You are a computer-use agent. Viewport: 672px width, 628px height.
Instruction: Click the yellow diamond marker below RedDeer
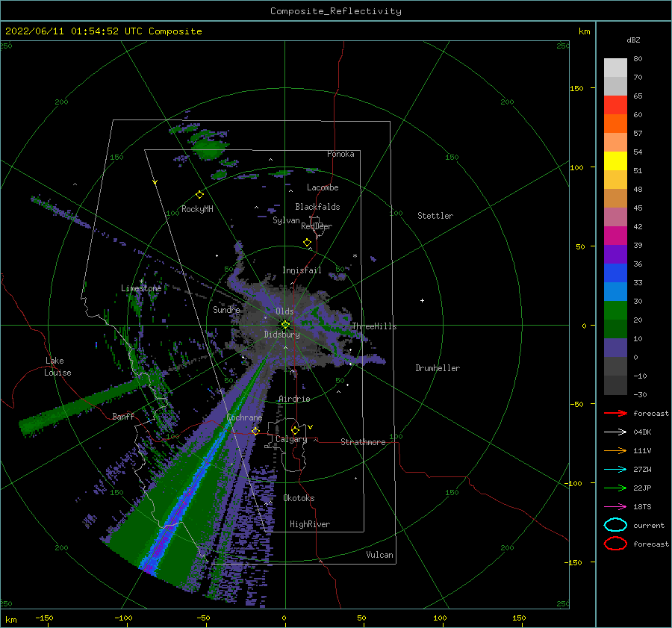click(x=307, y=243)
